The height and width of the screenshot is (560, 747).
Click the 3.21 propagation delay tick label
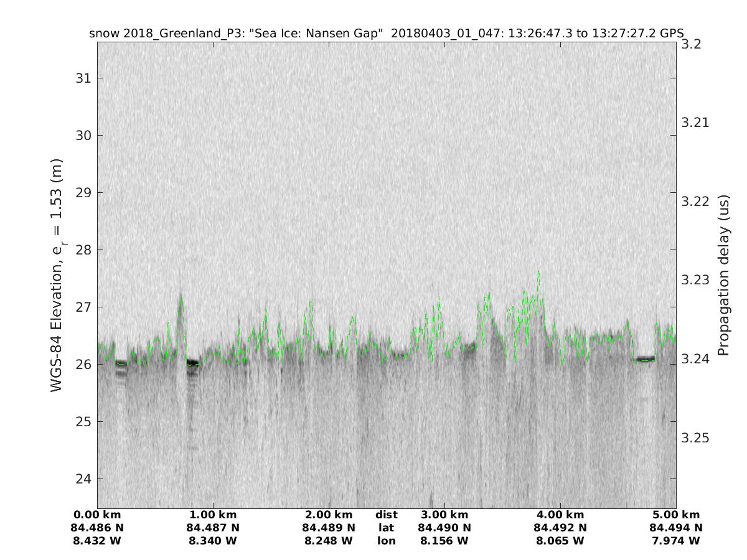[696, 123]
